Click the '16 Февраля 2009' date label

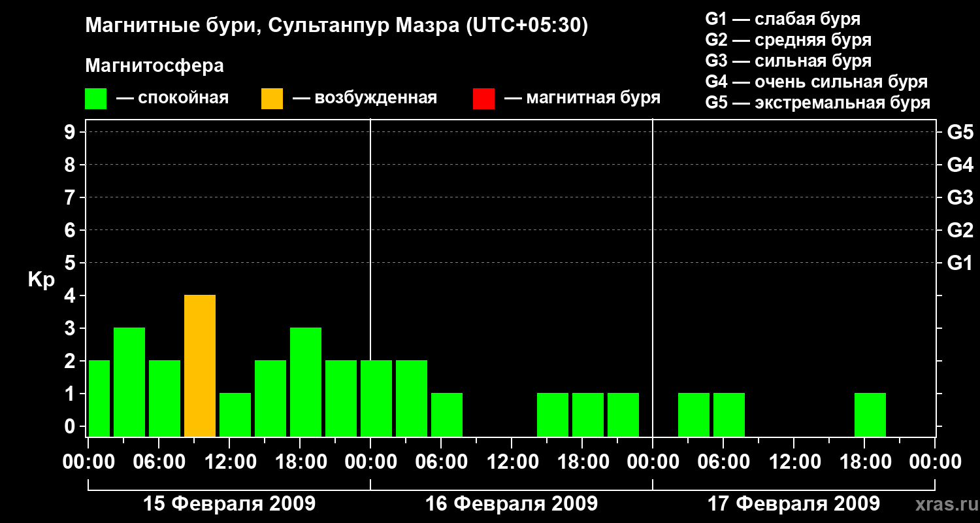tap(512, 504)
